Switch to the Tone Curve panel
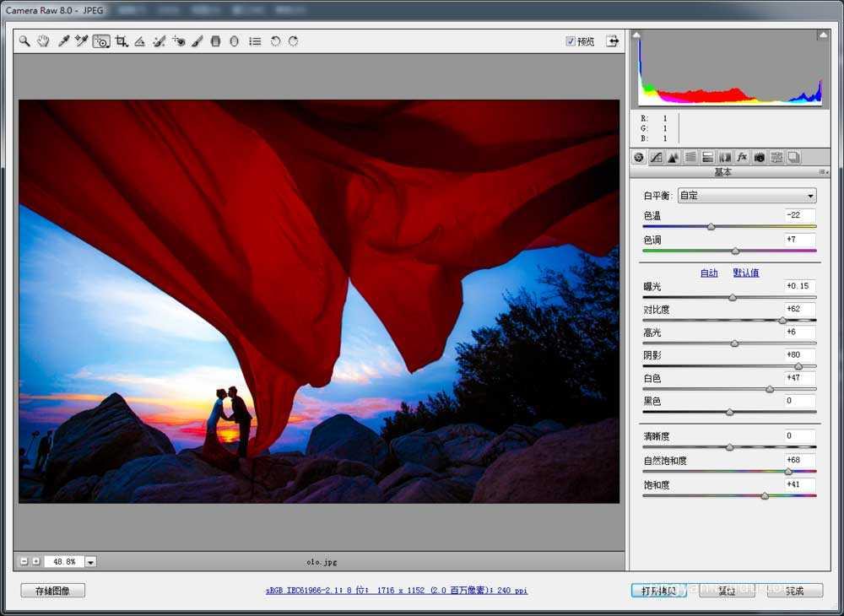Screen dimensions: 844x616 pos(656,156)
